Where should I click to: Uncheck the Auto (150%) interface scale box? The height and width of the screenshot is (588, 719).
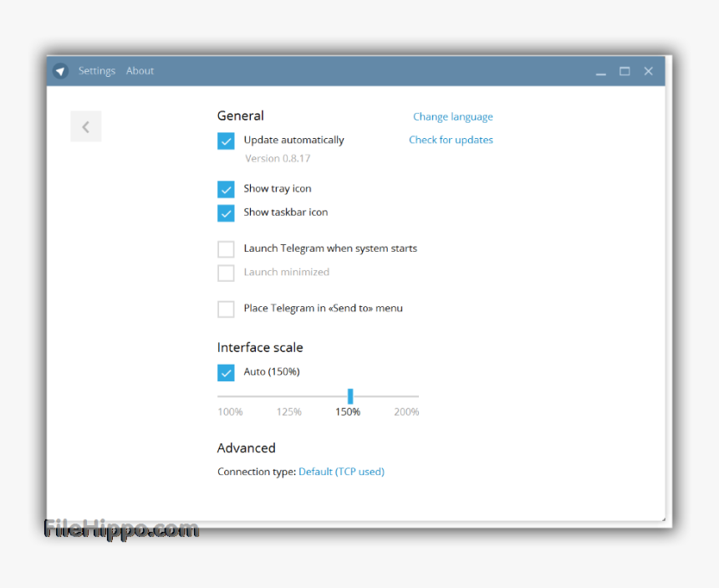(226, 372)
